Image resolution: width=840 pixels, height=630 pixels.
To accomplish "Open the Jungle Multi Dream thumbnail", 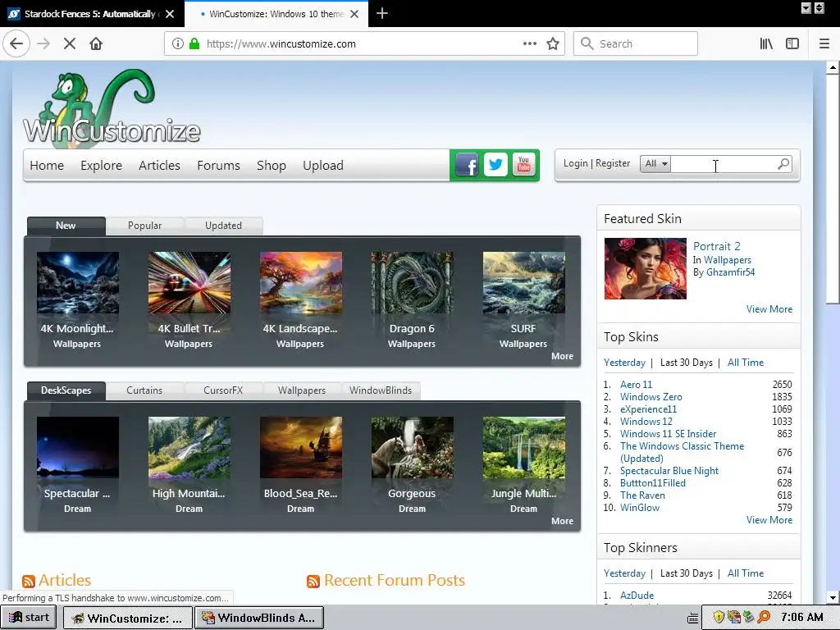I will [523, 448].
